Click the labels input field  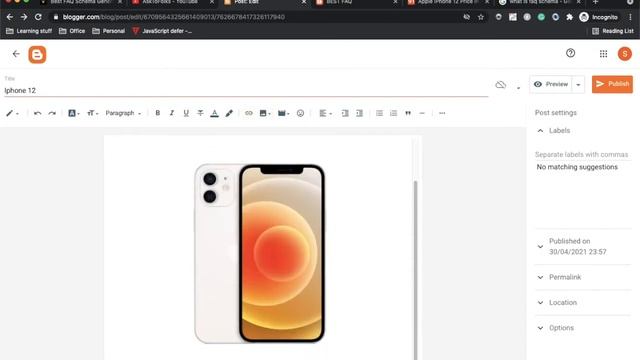(x=583, y=155)
